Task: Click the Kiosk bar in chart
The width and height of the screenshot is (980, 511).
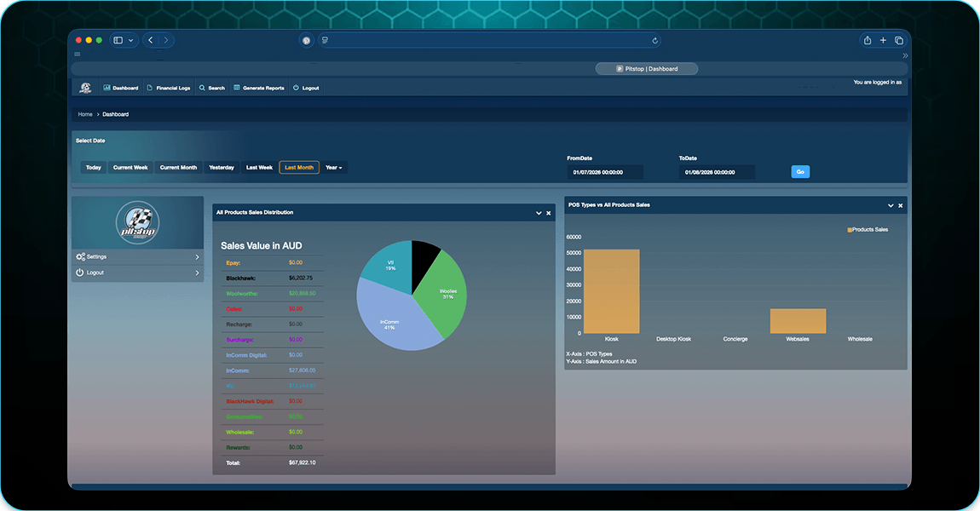Action: [611, 291]
